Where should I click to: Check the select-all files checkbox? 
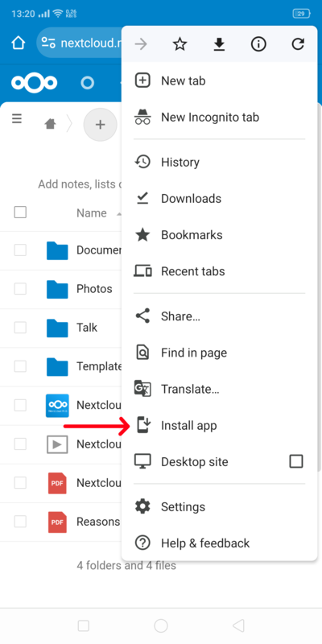[x=20, y=213]
